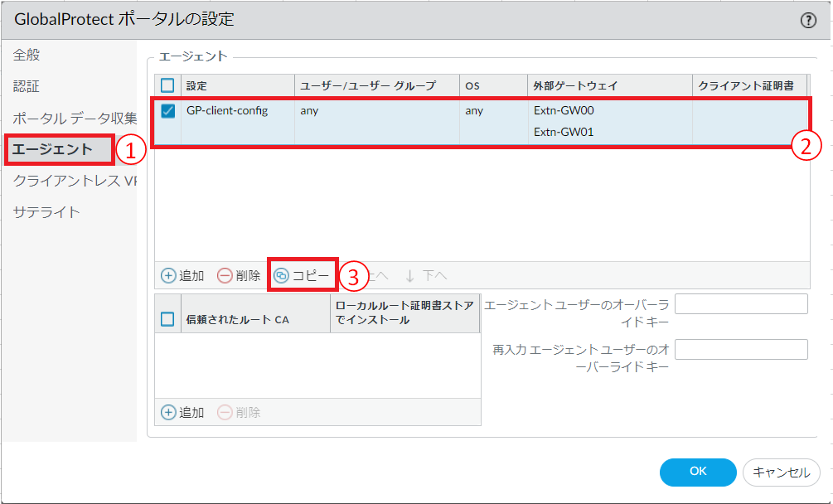
Task: Delete the selected agent config
Action: pos(239,276)
